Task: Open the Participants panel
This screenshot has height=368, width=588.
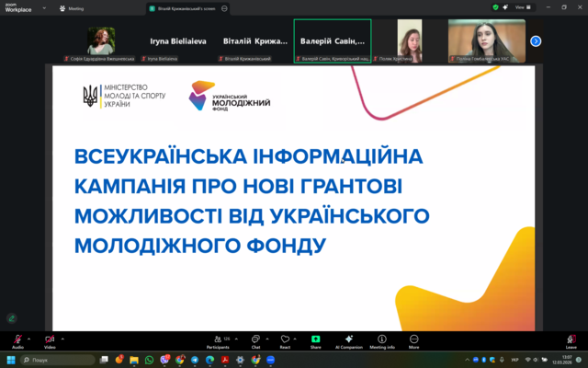Action: (218, 339)
